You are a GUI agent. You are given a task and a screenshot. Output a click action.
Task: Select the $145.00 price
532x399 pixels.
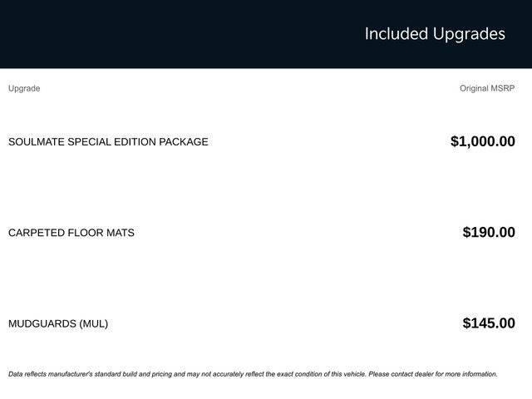click(489, 323)
